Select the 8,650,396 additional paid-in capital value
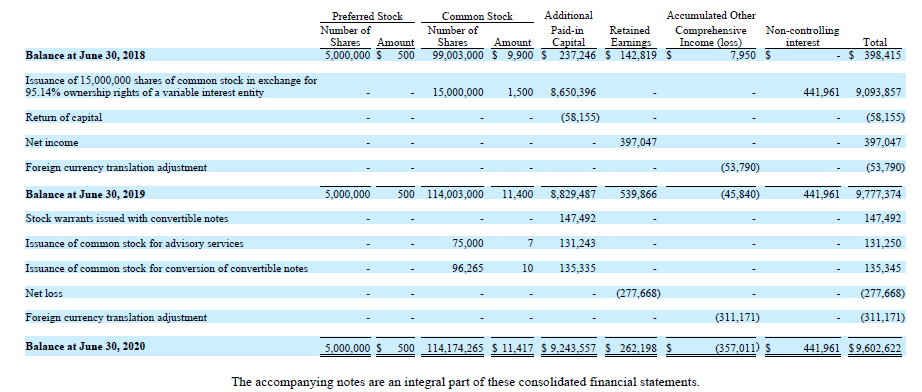The image size is (922, 392). tap(573, 92)
